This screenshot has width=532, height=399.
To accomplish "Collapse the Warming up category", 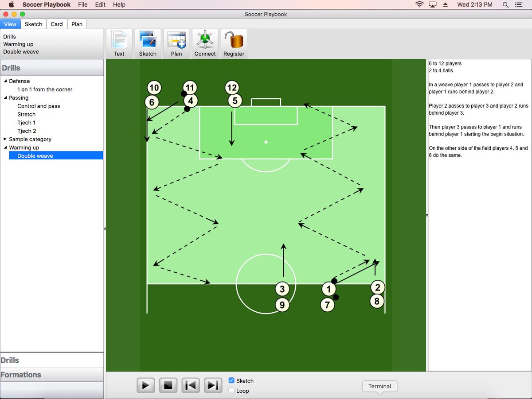I will (x=5, y=147).
